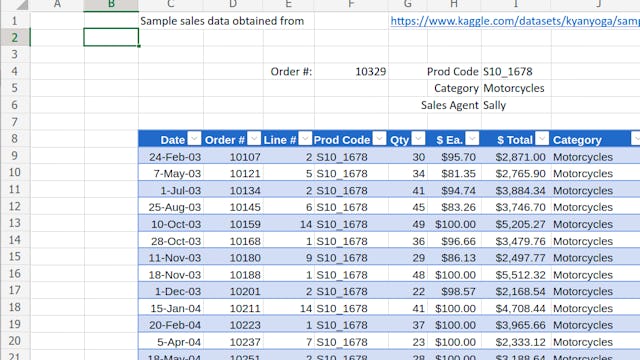Select total cell $3,965.66
640x360 pixels.
click(x=516, y=325)
